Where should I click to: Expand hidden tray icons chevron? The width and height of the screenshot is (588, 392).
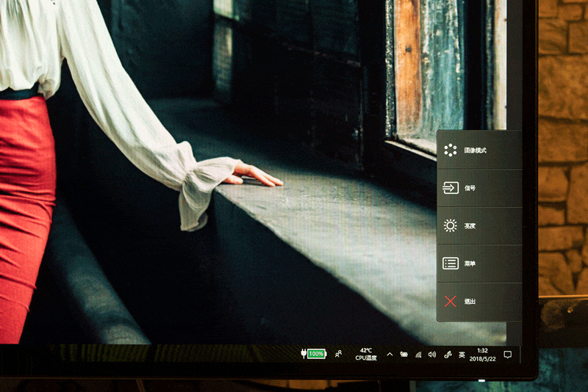[x=390, y=354]
